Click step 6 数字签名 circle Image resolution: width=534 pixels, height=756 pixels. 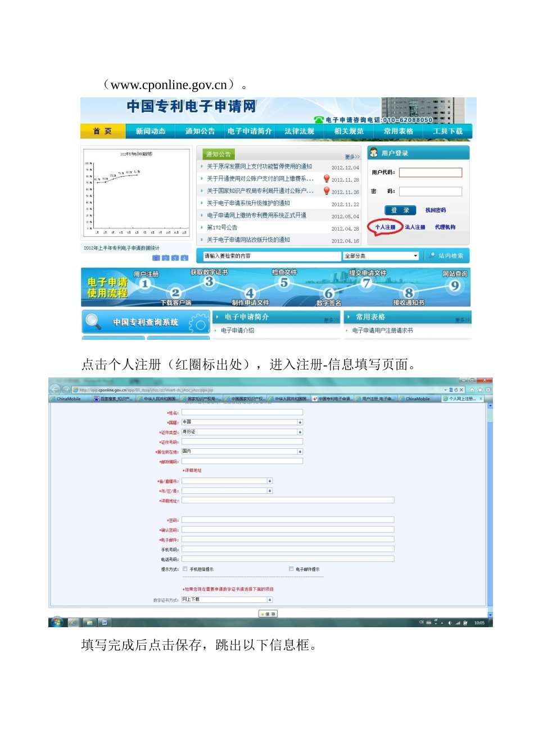[329, 293]
